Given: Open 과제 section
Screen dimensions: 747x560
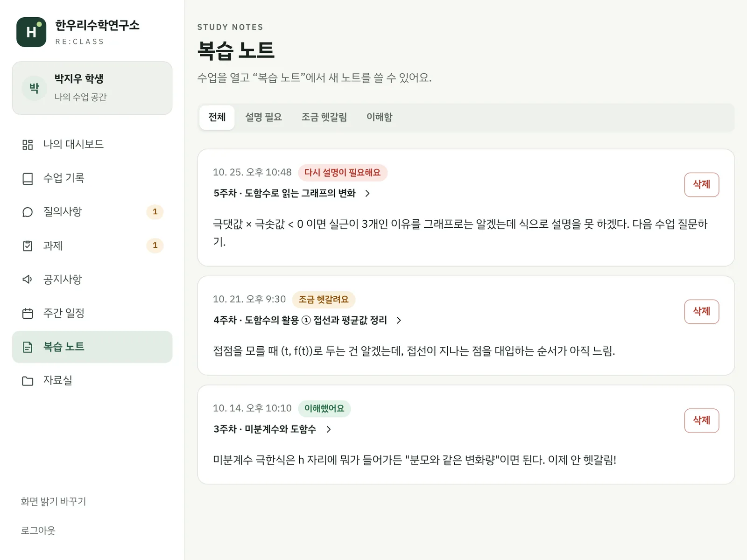Looking at the screenshot, I should (92, 245).
